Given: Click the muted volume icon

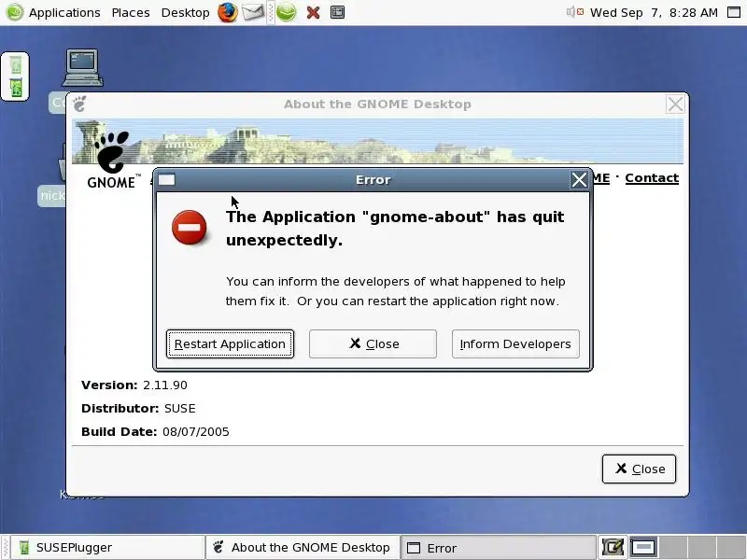Looking at the screenshot, I should pos(575,12).
